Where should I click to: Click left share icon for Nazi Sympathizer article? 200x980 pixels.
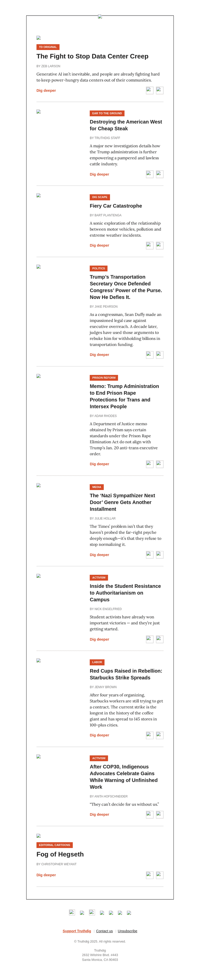(x=149, y=555)
